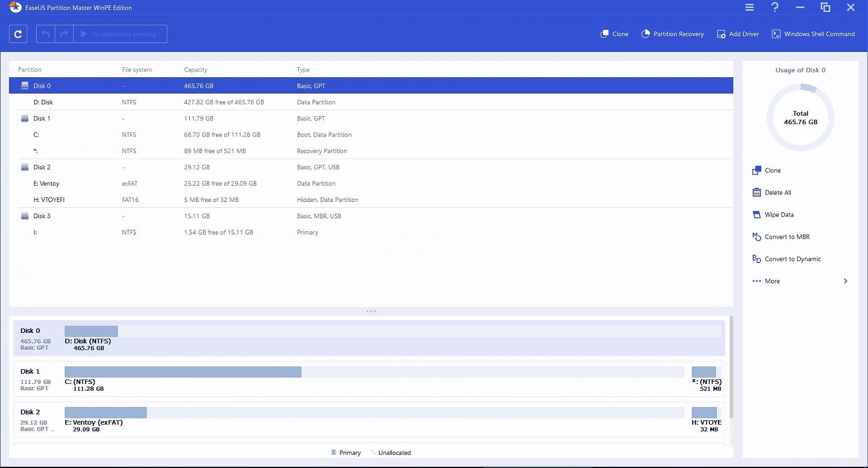Screen dimensions: 868x468
Task: Select the Disk 2 row in the list
Action: 371,167
